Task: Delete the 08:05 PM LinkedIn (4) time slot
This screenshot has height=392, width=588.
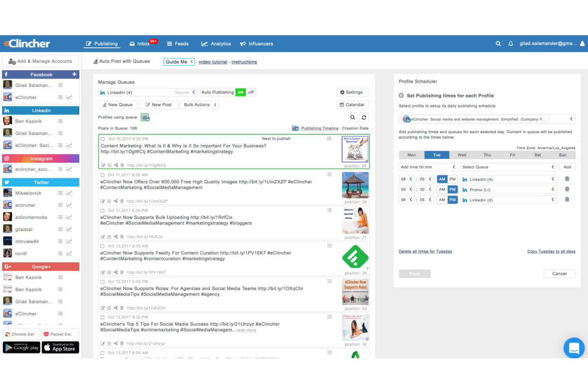Action: point(567,200)
